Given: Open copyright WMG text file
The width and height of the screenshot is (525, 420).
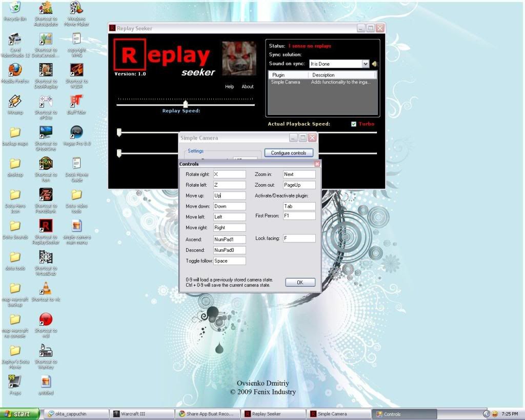Looking at the screenshot, I should 77,45.
